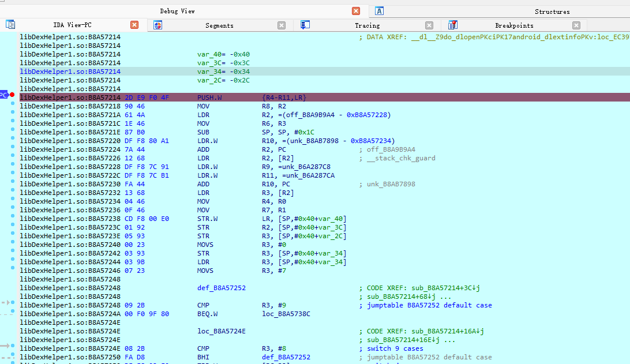Screen dimensions: 630x364
Task: Click the IDA View-PC tab icon
Action: 10,25
